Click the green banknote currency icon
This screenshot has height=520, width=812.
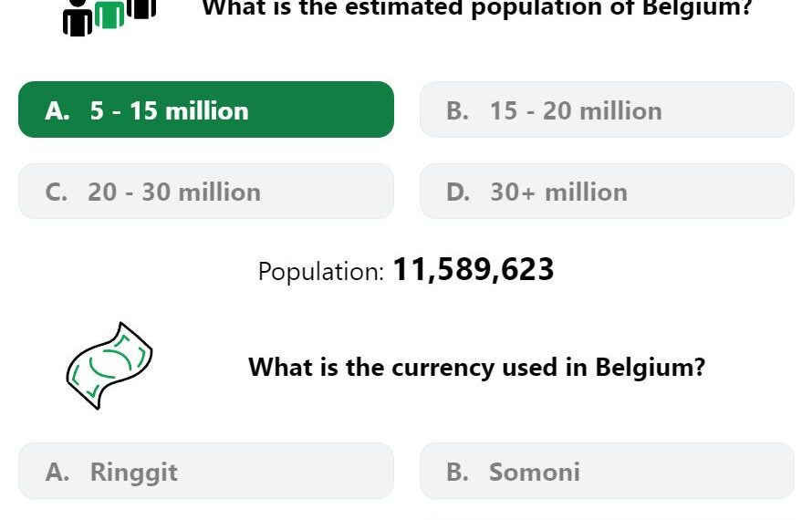(x=109, y=366)
